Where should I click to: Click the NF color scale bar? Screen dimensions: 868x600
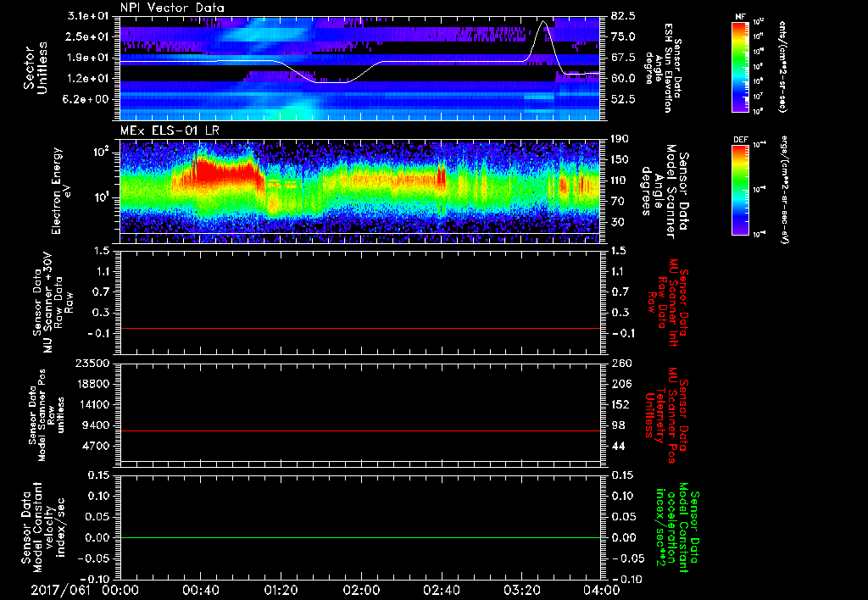738,67
